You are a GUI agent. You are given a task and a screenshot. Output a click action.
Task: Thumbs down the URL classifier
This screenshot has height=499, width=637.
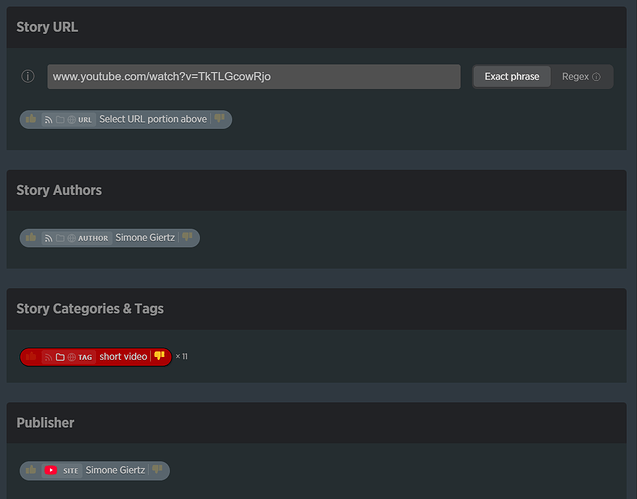point(220,119)
